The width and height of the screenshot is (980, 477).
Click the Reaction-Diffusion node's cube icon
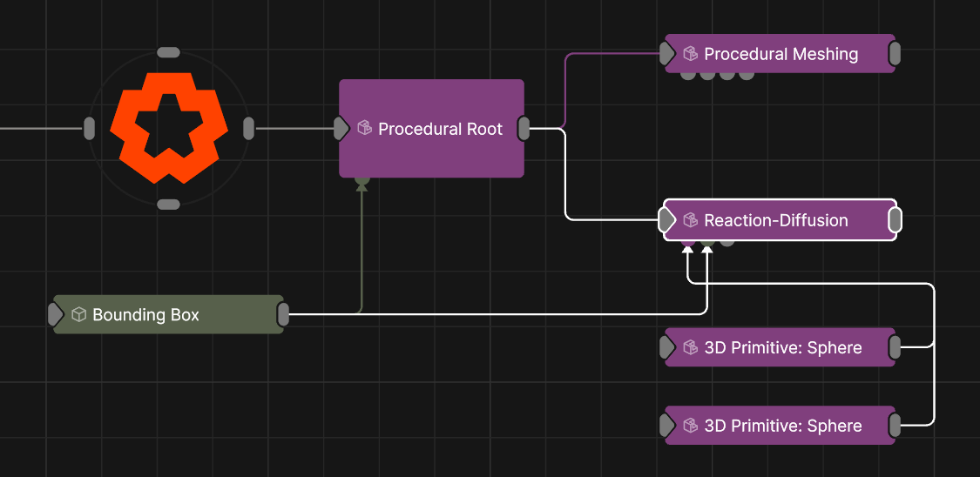click(x=690, y=219)
